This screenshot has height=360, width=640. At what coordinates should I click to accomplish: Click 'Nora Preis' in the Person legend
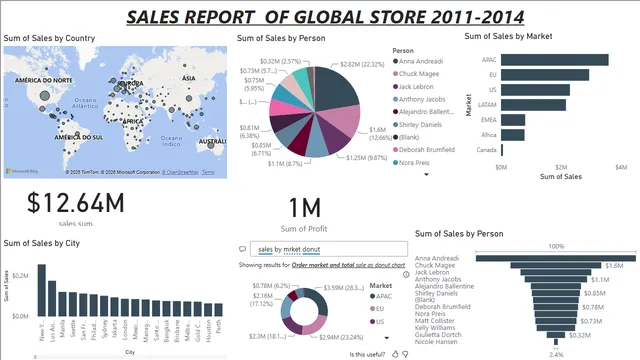click(414, 162)
